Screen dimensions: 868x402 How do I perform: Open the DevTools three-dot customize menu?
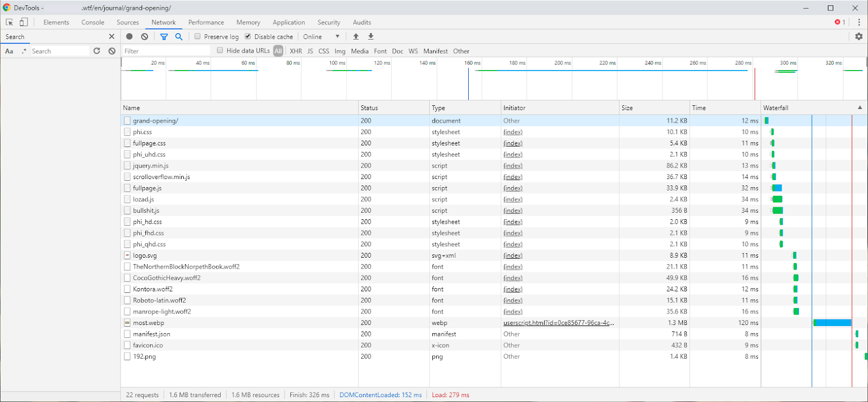point(859,22)
